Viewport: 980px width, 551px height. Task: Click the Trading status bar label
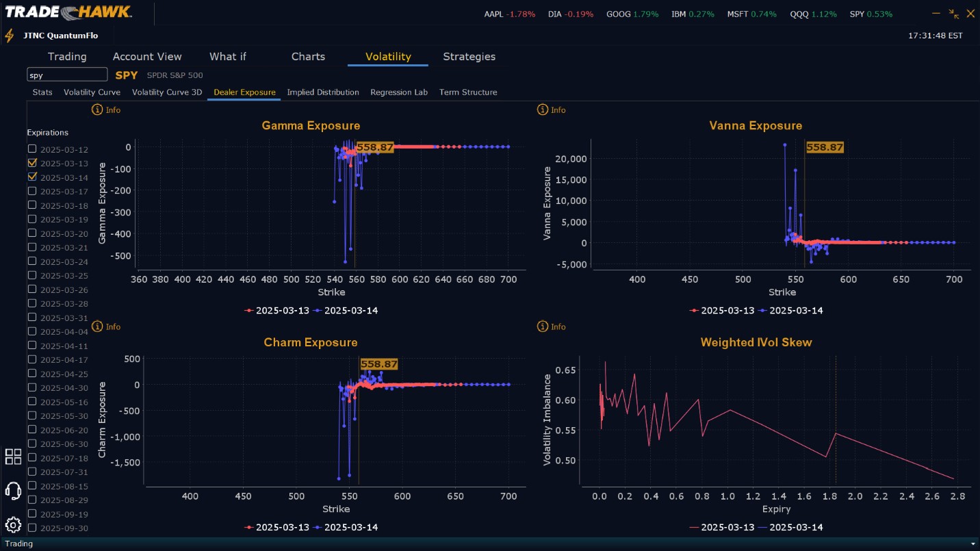19,543
